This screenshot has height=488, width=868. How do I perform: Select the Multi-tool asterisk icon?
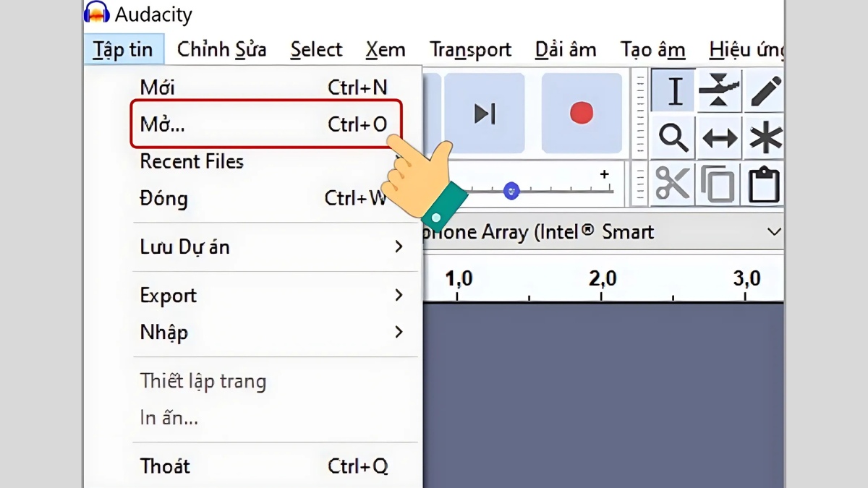(x=764, y=137)
